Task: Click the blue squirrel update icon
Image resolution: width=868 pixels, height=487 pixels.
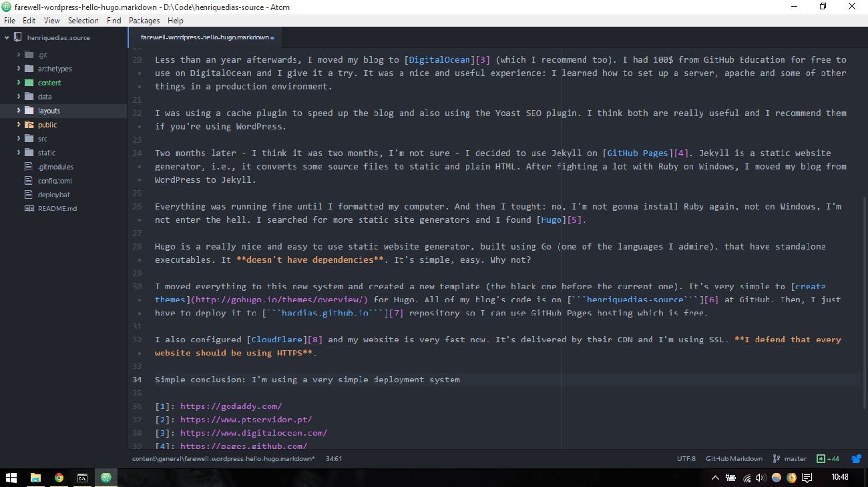Action: click(856, 459)
